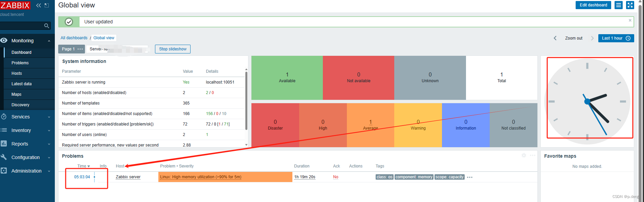Image resolution: width=644 pixels, height=202 pixels.
Task: Click the Available hosts green tile
Action: click(287, 78)
